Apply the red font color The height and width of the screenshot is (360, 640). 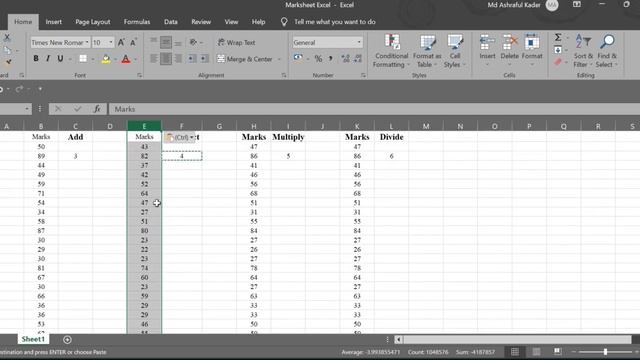126,59
